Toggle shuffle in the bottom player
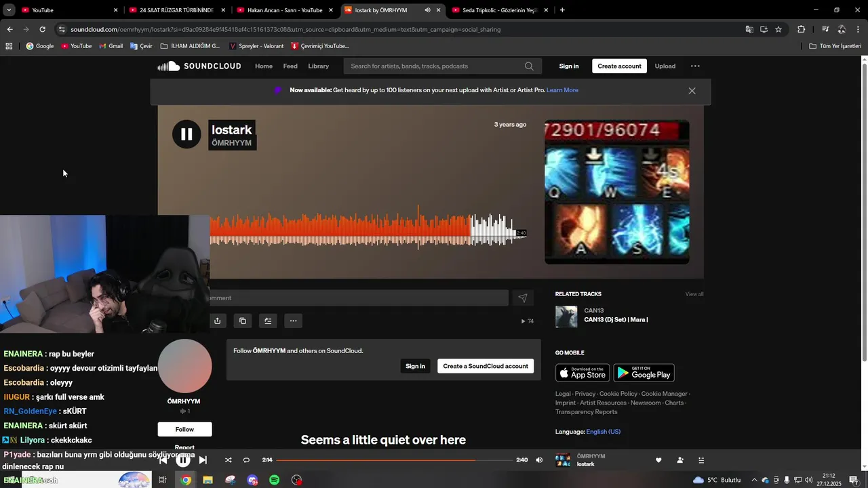Screen dimensions: 868x488 (228, 460)
